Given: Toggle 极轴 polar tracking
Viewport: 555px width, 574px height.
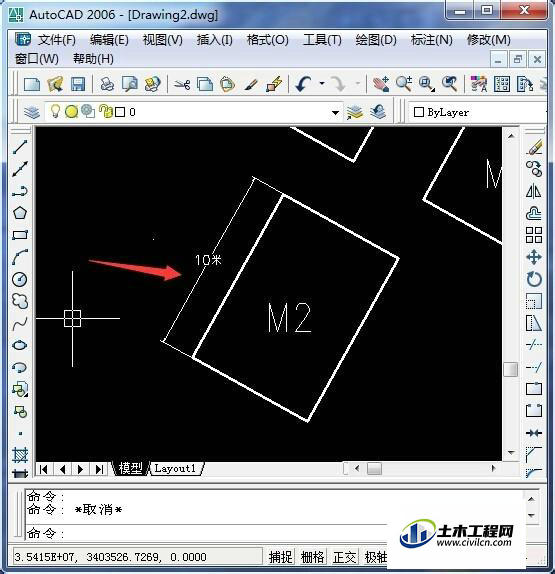Looking at the screenshot, I should tap(376, 557).
